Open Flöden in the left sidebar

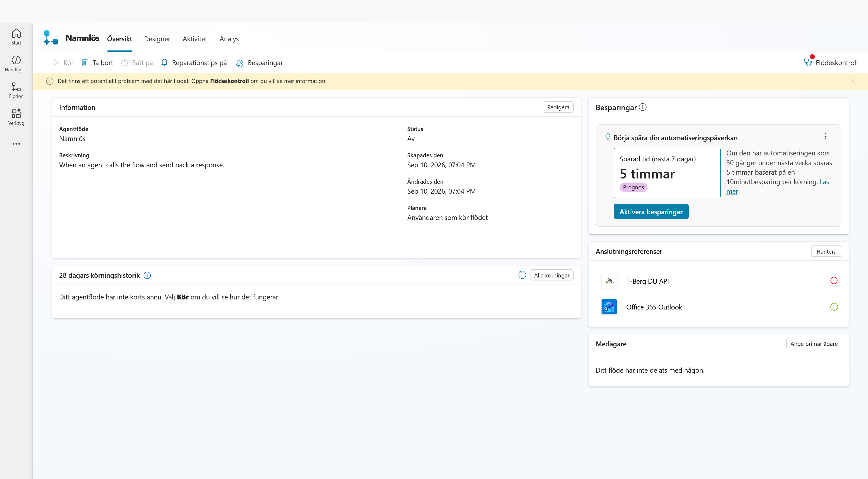pos(16,90)
